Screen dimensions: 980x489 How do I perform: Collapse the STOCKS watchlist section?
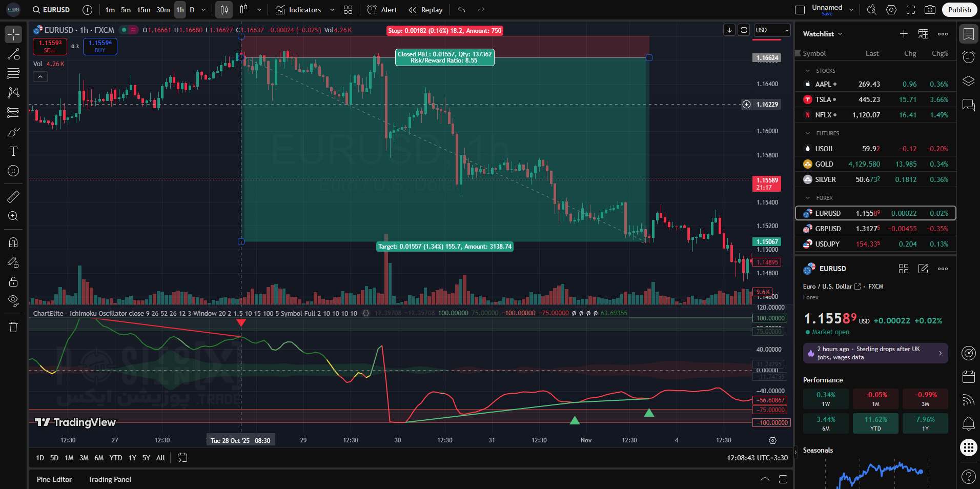808,71
